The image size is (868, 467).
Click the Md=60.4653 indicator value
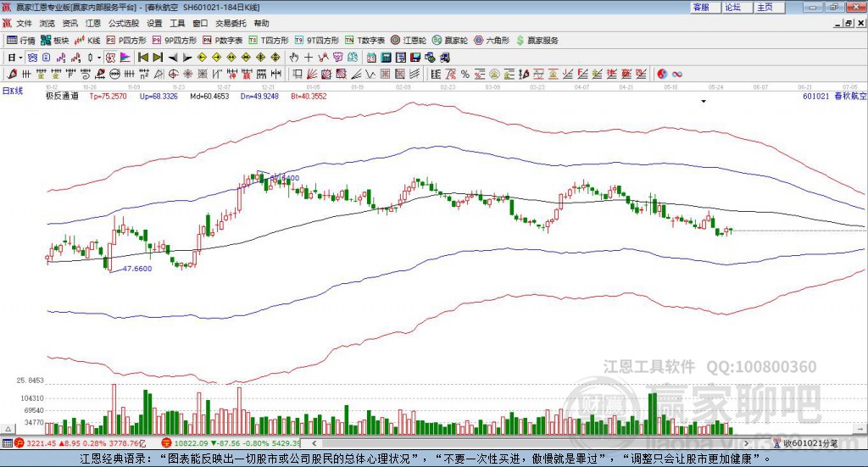coord(209,96)
